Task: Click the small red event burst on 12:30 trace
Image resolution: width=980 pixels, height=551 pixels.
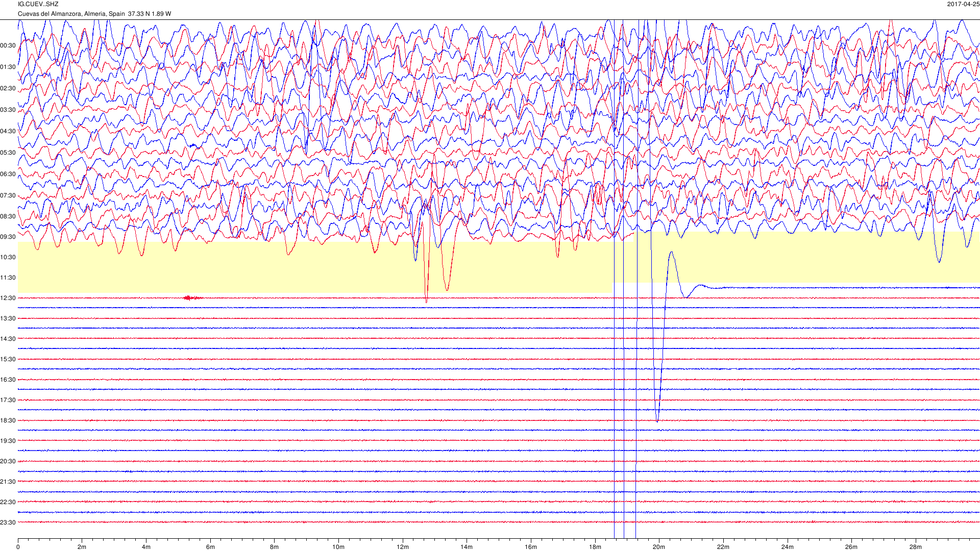Action: coord(192,298)
